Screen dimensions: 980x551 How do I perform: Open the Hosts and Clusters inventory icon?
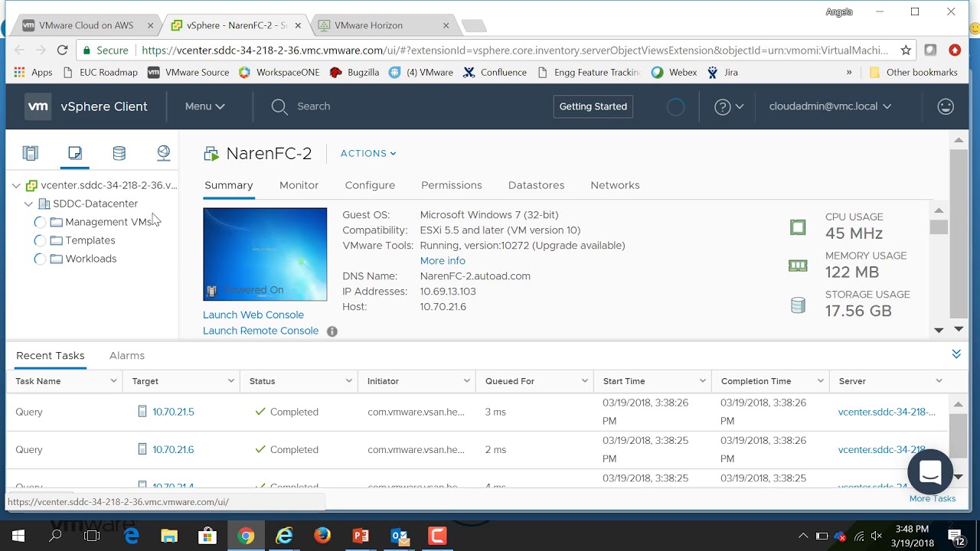click(31, 153)
